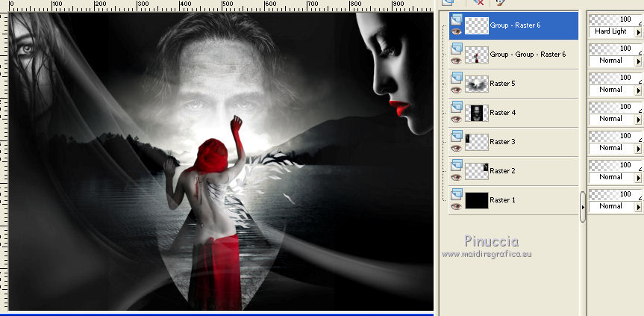Screen dimensions: 644x316
Task: Select the Raster 2 layer thumbnail
Action: [x=477, y=171]
